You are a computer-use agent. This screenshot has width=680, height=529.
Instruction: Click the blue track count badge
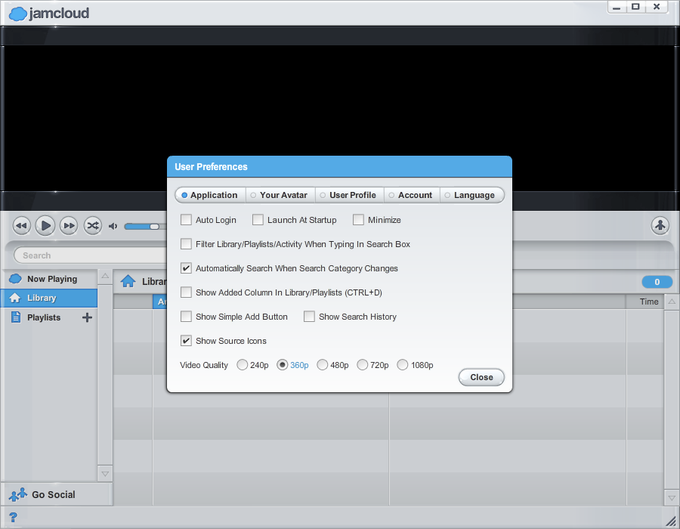[x=657, y=282]
